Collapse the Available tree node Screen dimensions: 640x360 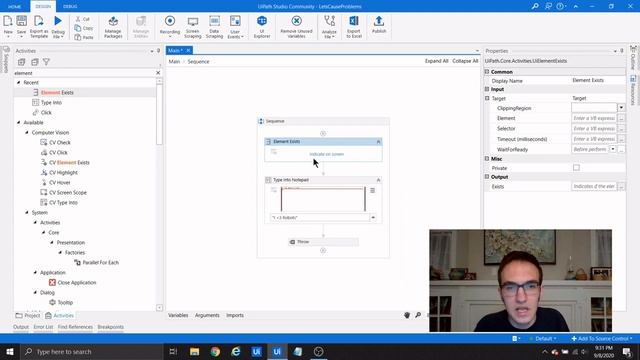point(18,122)
